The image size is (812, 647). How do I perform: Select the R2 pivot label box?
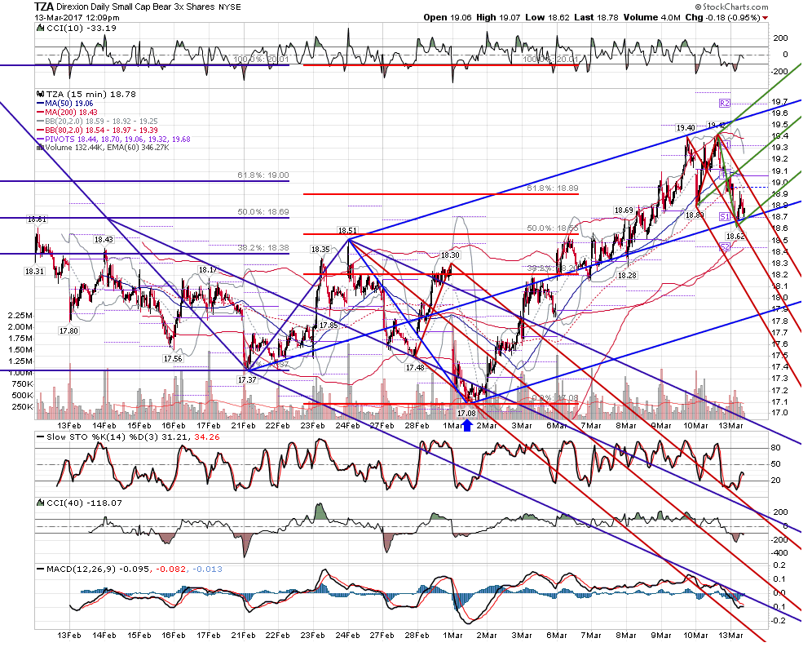pyautogui.click(x=724, y=103)
